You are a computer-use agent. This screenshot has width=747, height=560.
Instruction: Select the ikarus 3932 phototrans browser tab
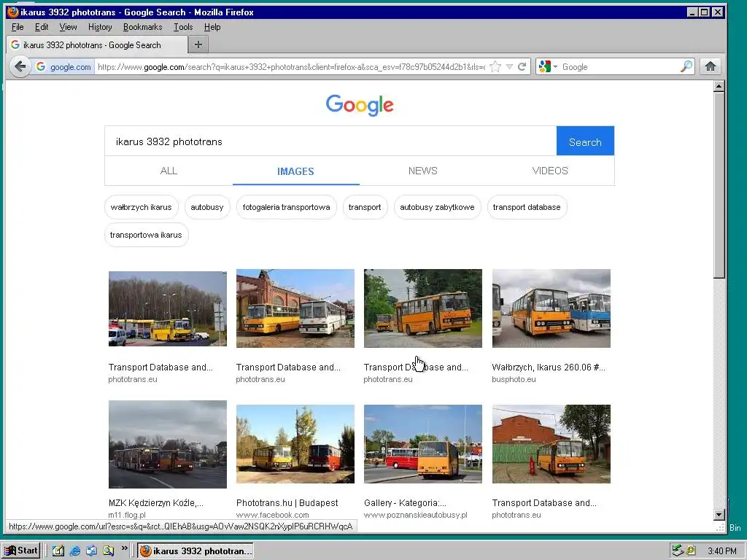(97, 44)
